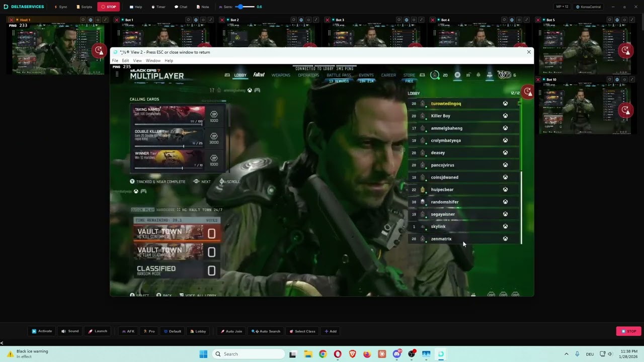Open the File menu in View 2 window
Viewport: 644px width, 362px height.
[x=115, y=61]
